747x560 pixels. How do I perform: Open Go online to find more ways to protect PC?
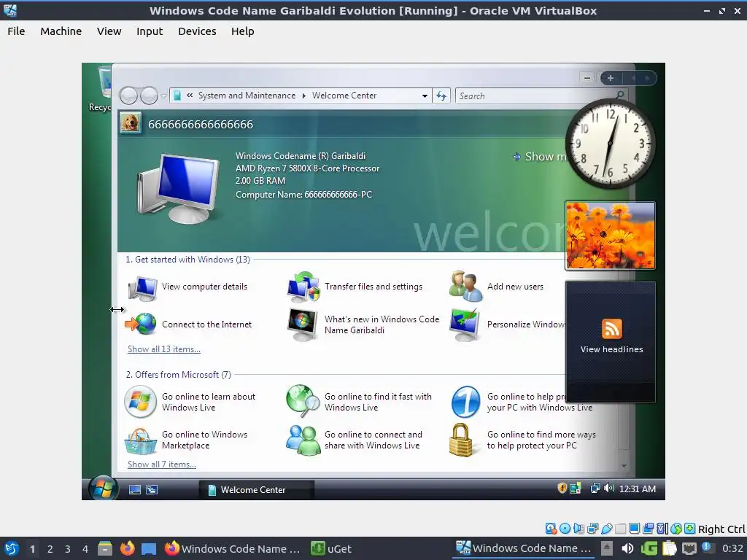522,440
